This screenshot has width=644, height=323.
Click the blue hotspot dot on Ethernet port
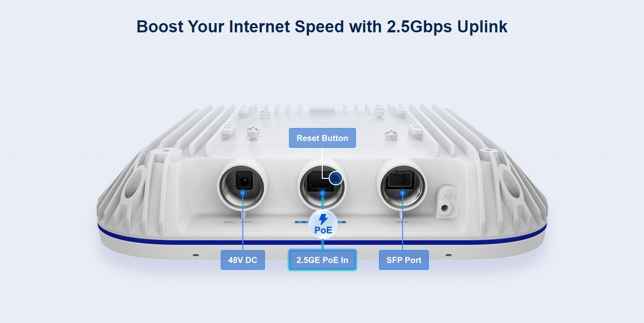pos(323,192)
